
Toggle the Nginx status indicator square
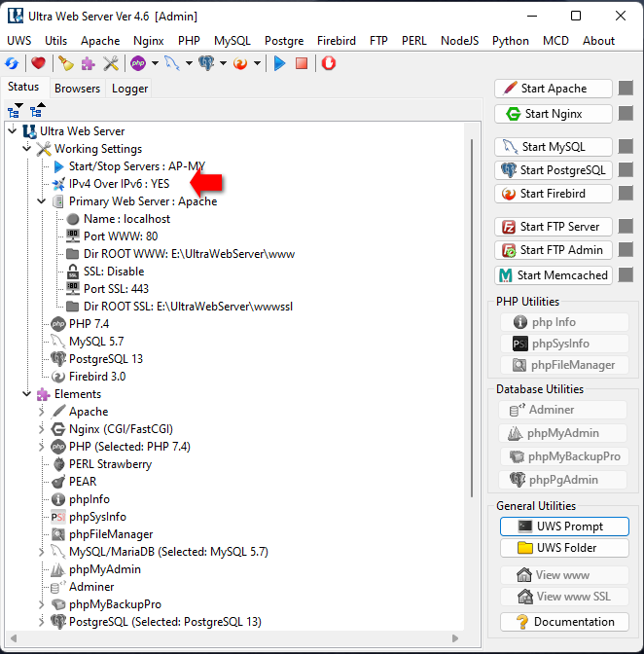[x=626, y=114]
